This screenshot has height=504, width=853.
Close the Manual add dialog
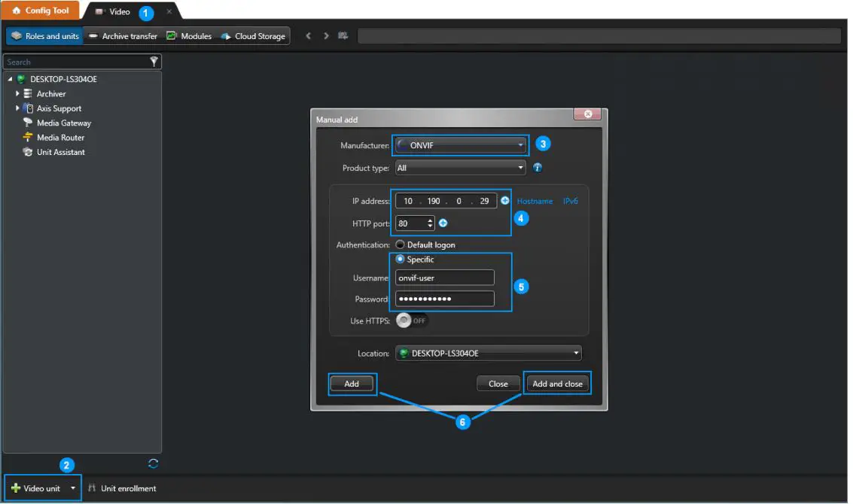coord(587,114)
